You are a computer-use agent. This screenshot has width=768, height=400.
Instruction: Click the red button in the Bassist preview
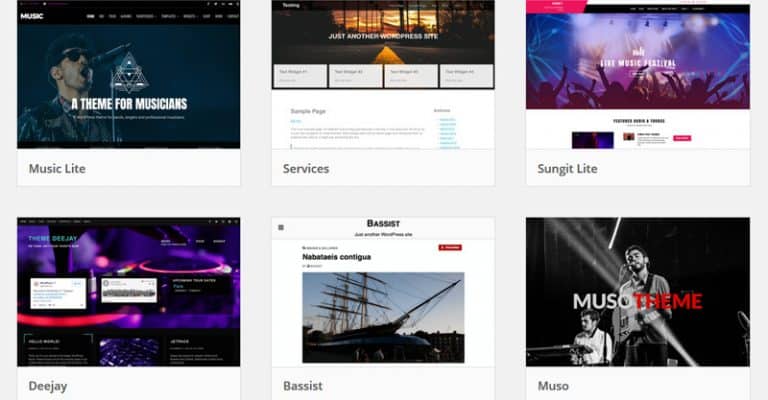[450, 247]
